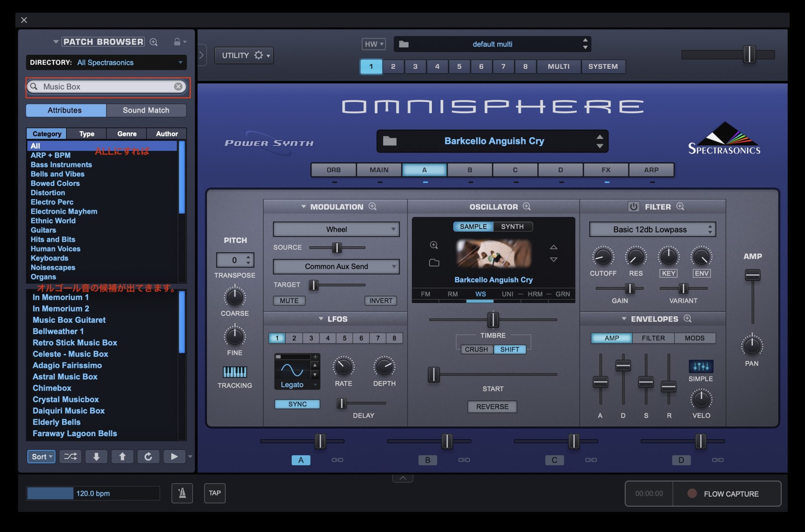Screen dimensions: 805x532
Task: Open the HW dropdown
Action: [x=374, y=44]
